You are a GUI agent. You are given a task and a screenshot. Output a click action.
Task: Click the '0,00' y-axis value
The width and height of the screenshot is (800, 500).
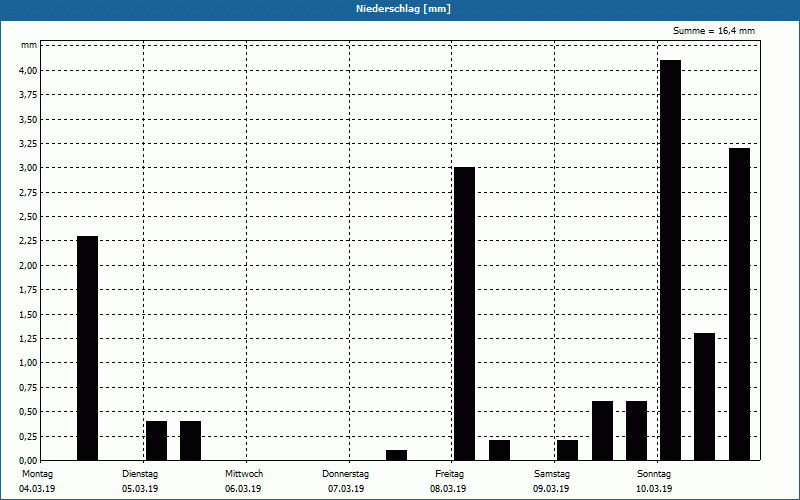click(x=29, y=460)
